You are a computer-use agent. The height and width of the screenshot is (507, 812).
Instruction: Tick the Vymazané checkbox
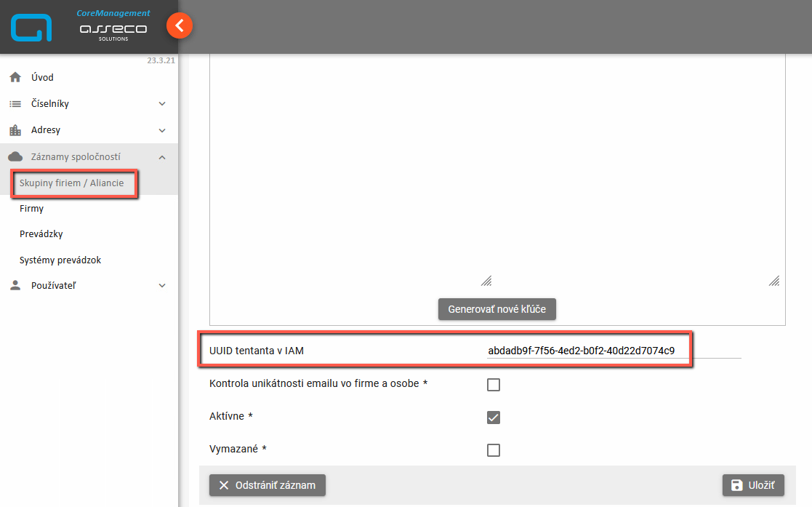tap(494, 450)
